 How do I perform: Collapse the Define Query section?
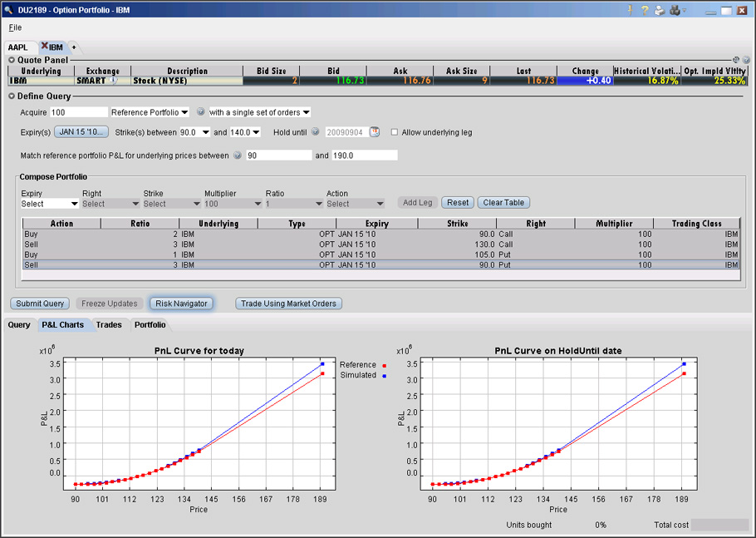click(x=12, y=96)
